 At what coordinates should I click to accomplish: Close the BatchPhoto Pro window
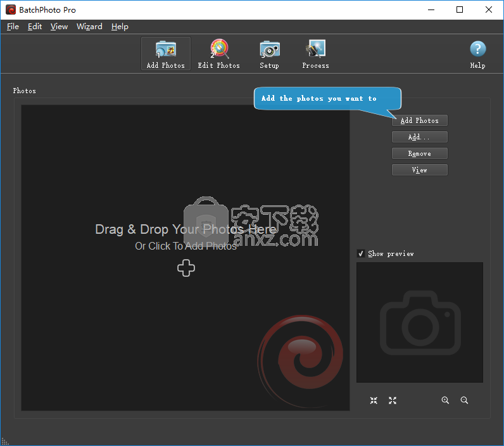(x=489, y=10)
